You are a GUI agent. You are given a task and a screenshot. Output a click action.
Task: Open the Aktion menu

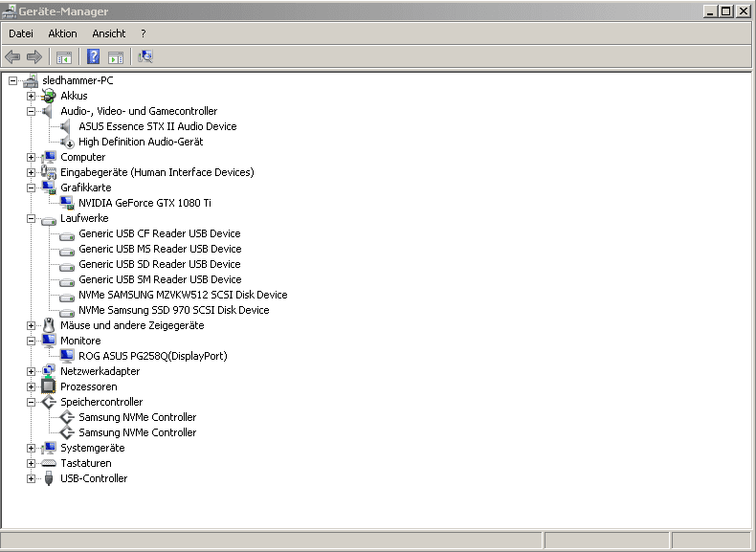pos(62,33)
